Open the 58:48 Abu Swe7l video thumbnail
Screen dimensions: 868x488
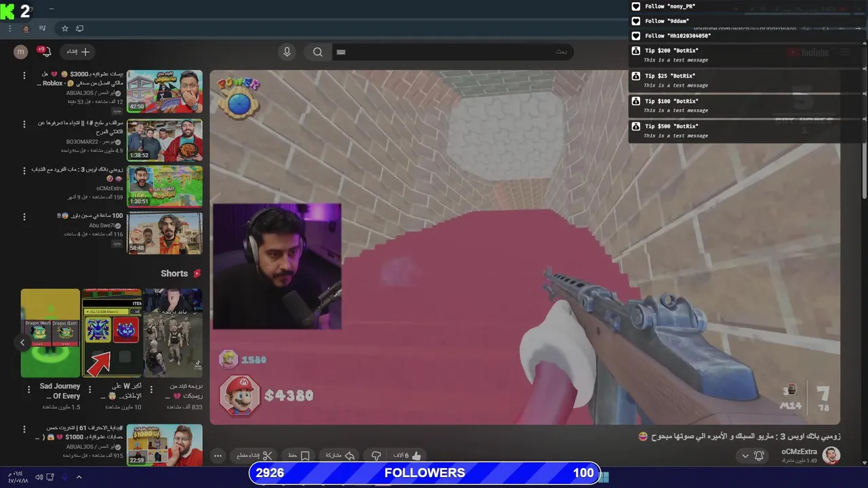[x=165, y=233]
